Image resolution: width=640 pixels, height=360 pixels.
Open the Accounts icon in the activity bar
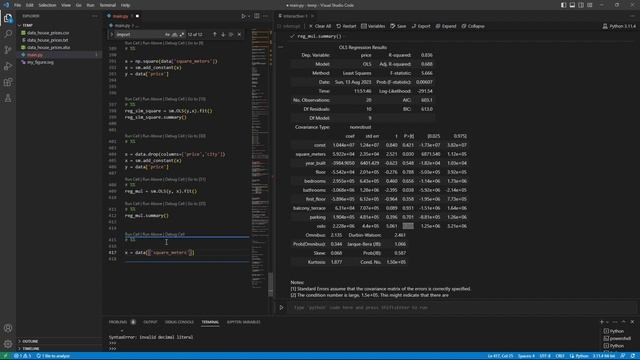(x=8, y=328)
